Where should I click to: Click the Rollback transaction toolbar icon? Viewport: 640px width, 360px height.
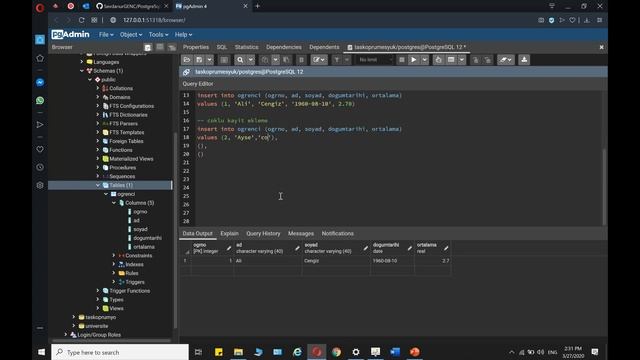pos(488,60)
